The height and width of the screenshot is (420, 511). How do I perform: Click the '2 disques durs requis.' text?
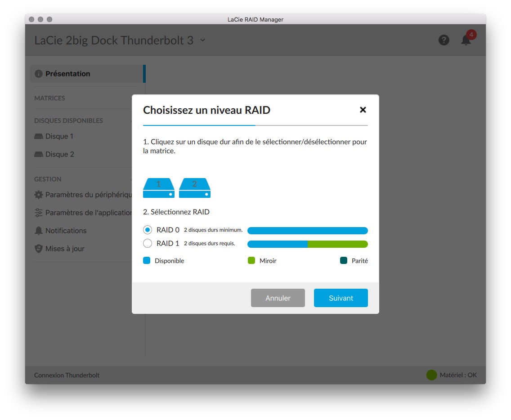[x=209, y=243]
